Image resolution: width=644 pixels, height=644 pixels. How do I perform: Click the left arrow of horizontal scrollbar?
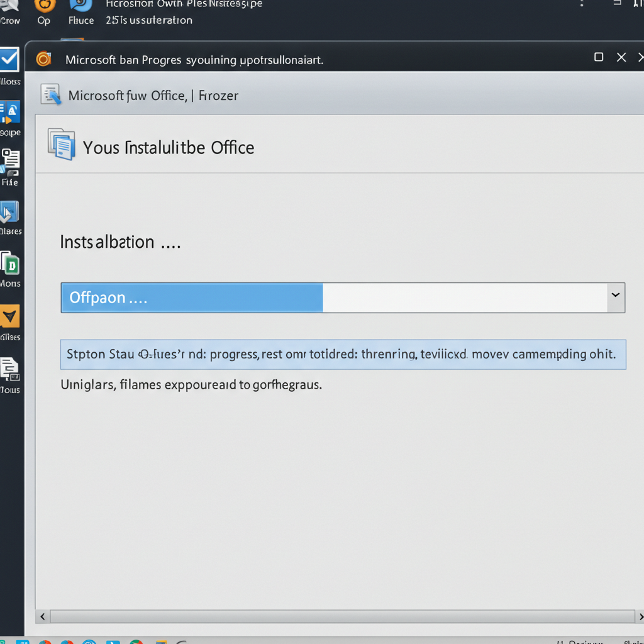coord(43,616)
